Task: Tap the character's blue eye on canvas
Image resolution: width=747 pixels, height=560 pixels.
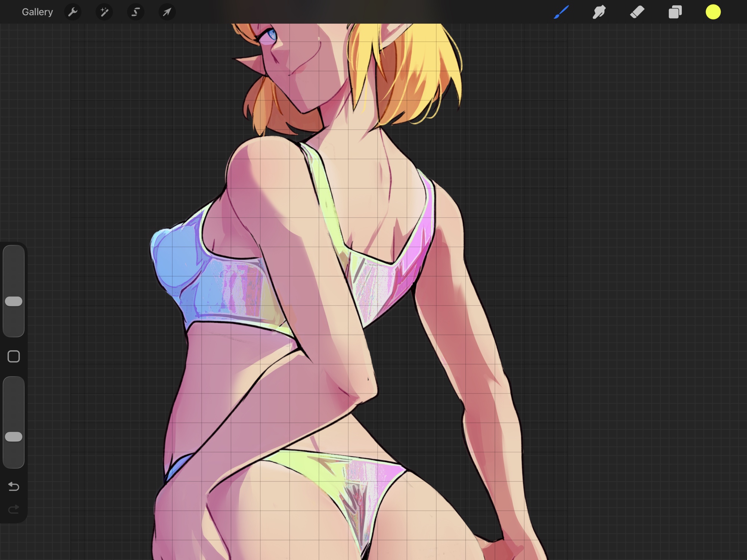Action: (x=272, y=35)
